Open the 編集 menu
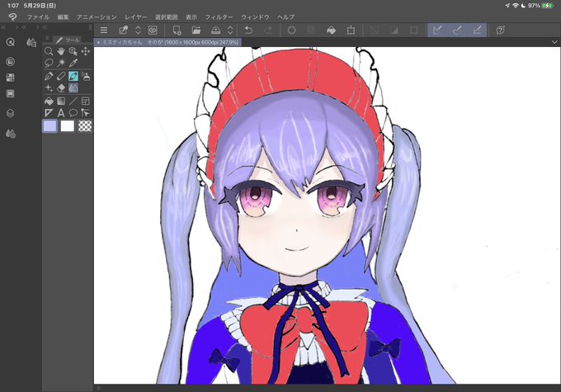Screen dimensions: 561x392 63,17
